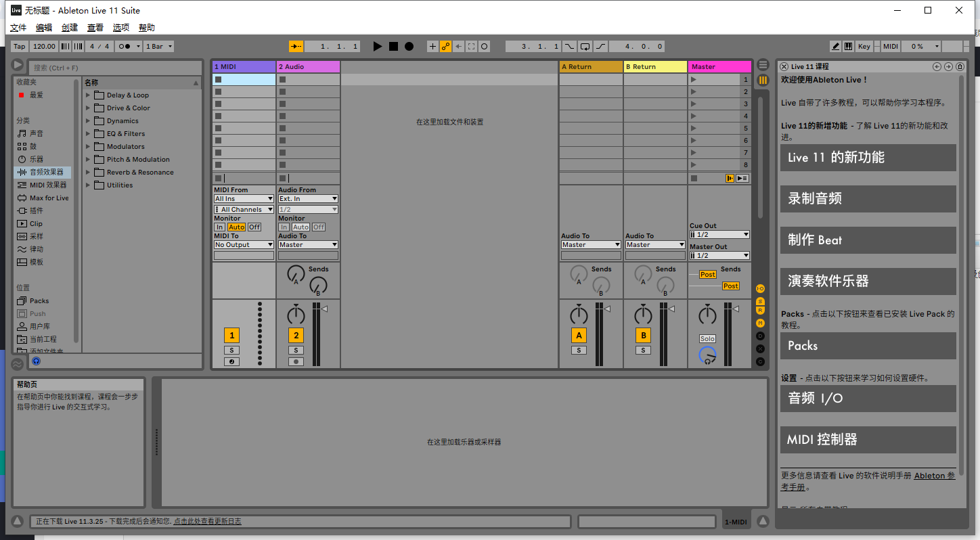
Task: Expand the EQ & Filters folder
Action: pos(88,134)
